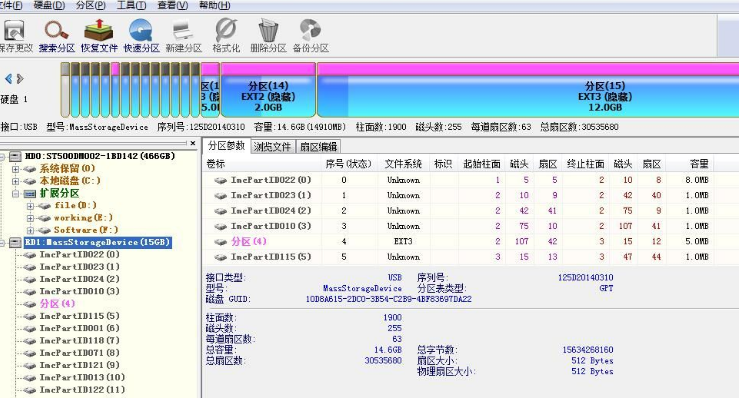Viewport: 745px width, 398px height.
Task: Select IncPartID024(2) in the left tree
Action: 79,279
